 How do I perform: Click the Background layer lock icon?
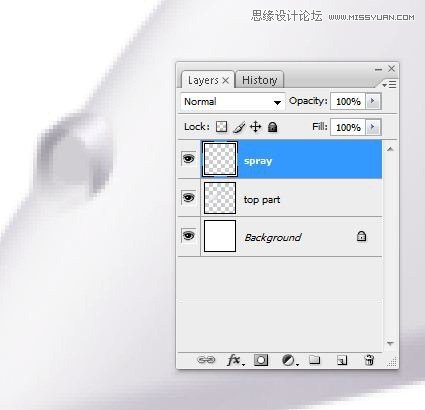coord(361,236)
